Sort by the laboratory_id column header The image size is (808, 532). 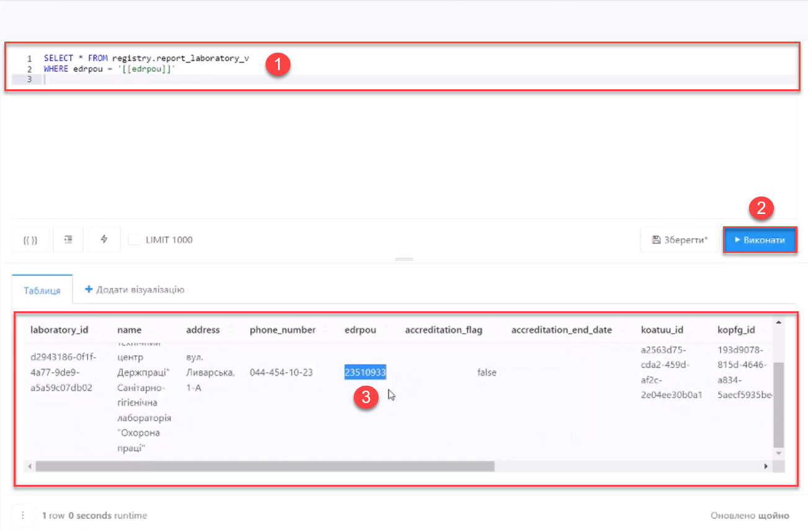pyautogui.click(x=59, y=330)
